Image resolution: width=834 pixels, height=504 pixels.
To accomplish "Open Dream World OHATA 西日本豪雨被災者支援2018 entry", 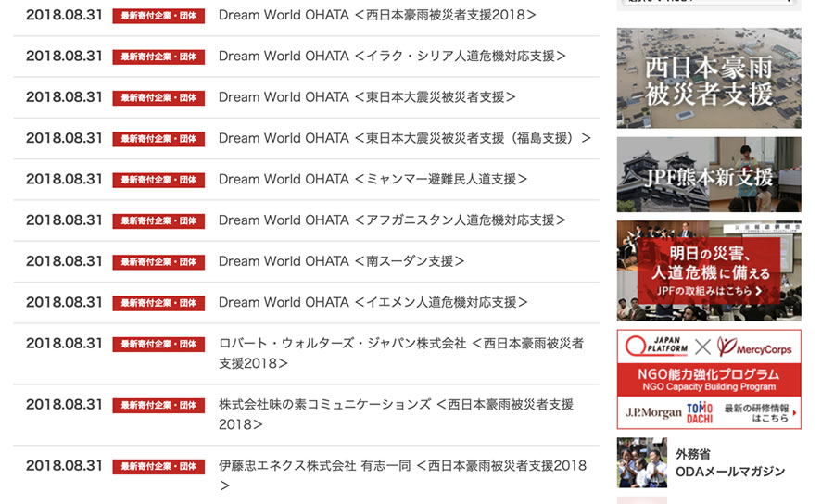I will click(x=377, y=15).
